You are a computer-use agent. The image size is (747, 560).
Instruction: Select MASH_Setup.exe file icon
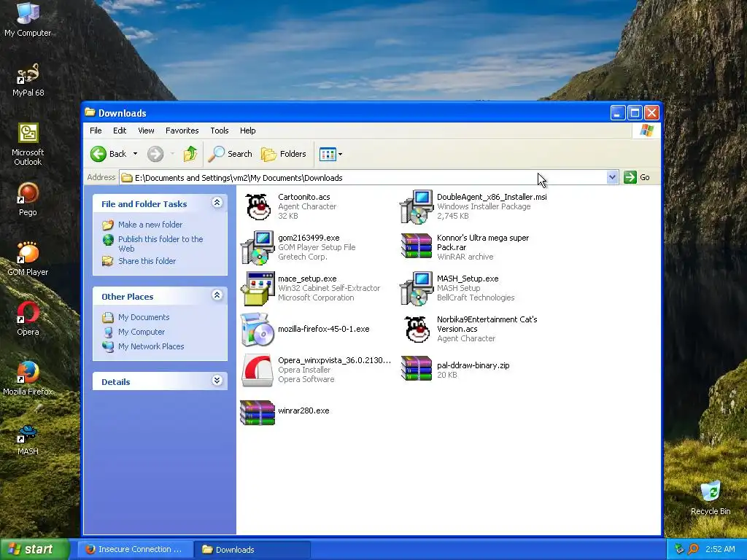pos(417,288)
